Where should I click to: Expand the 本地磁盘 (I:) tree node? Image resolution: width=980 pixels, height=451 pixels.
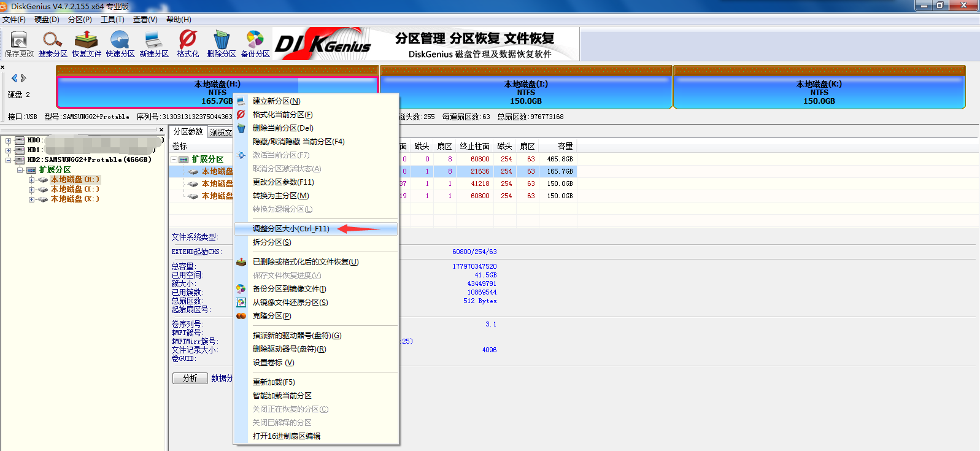(x=31, y=190)
